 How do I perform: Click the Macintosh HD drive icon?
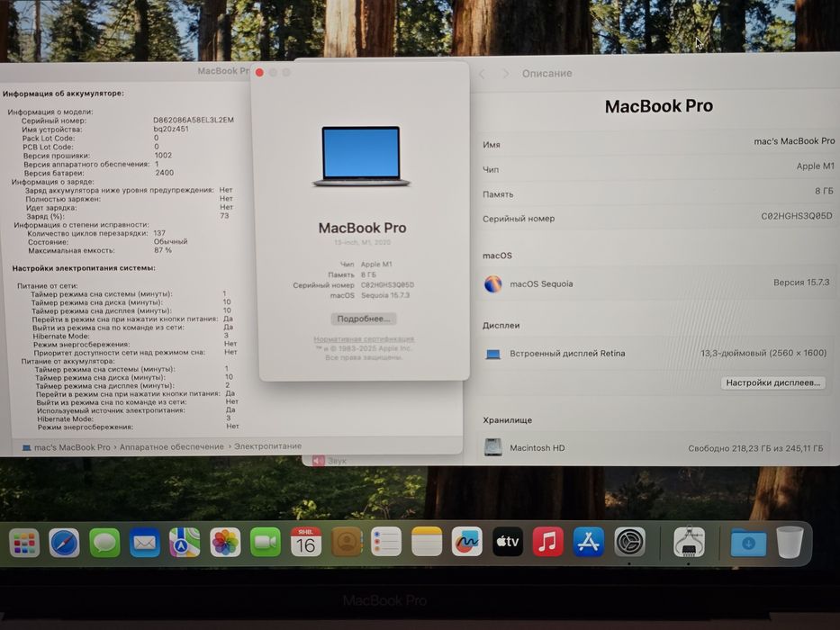(x=492, y=447)
